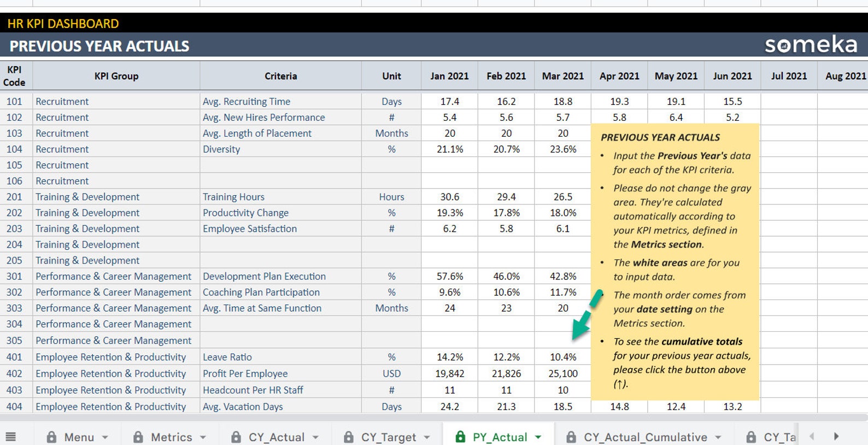
Task: Click the Coaching Plan Participation cell
Action: tap(281, 292)
